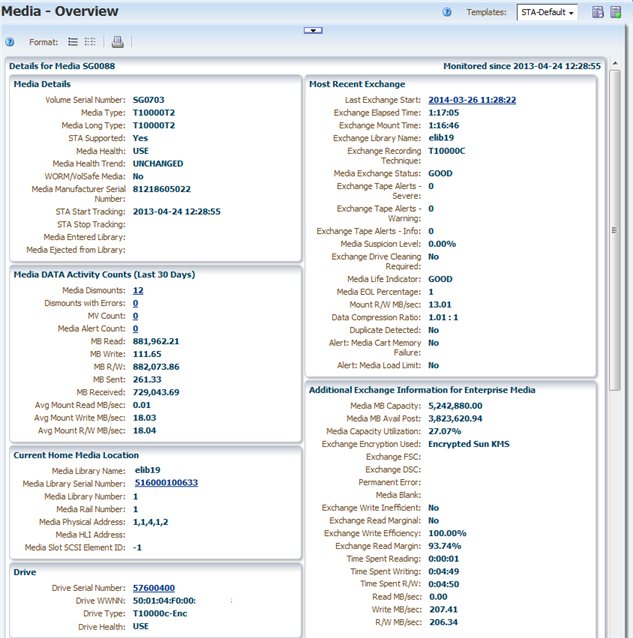Click the Mount R/W MB/sec value 13.01
This screenshot has height=638, width=633.
click(440, 305)
